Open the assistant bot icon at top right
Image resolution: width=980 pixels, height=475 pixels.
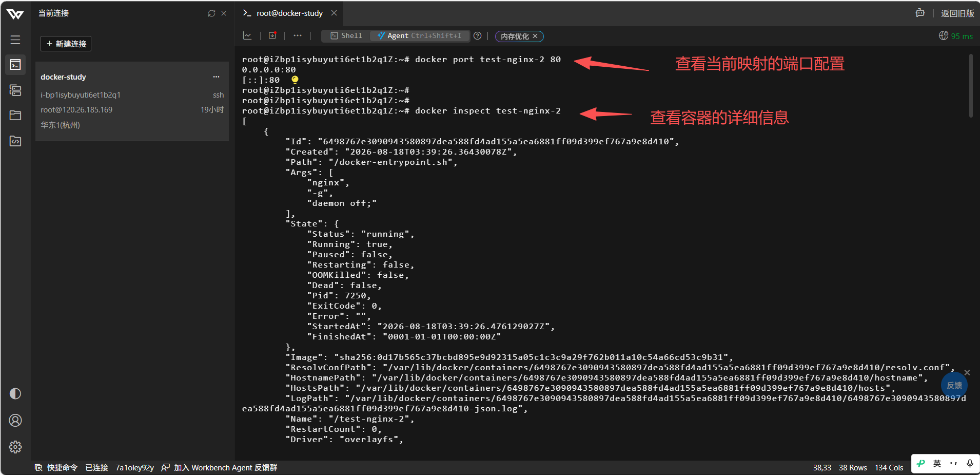tap(920, 13)
